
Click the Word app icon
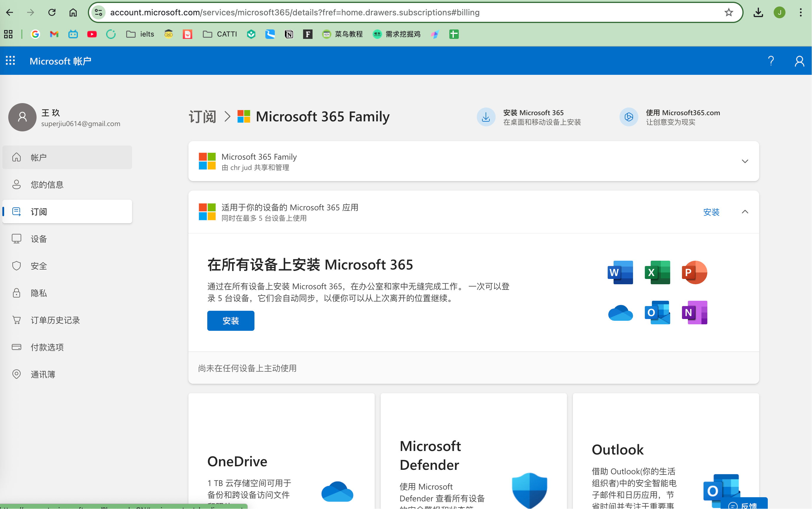pyautogui.click(x=620, y=272)
